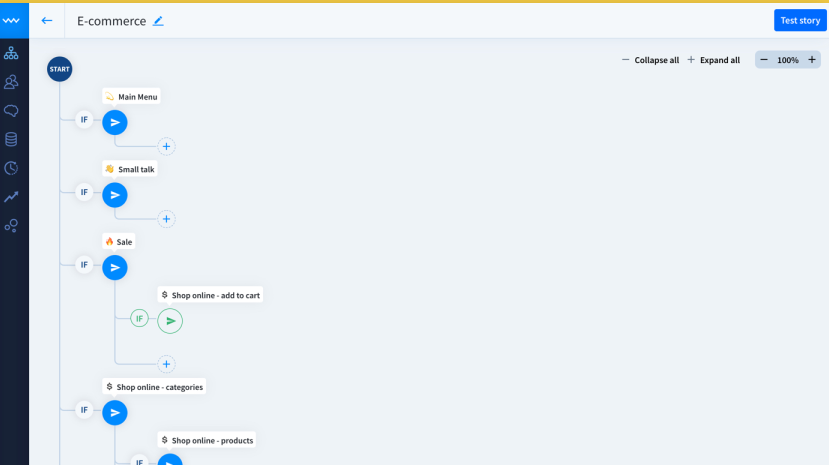Open the Users sidebar icon
The width and height of the screenshot is (829, 465).
click(x=11, y=82)
